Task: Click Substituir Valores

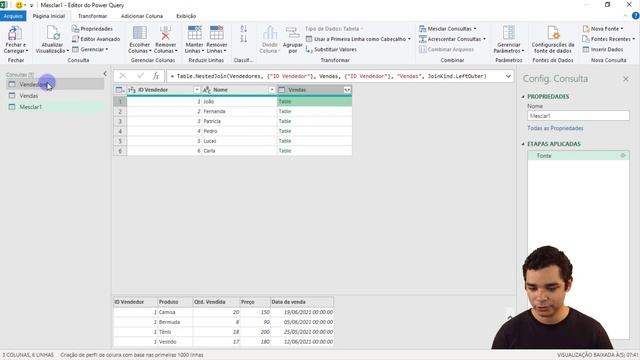Action: pos(331,49)
